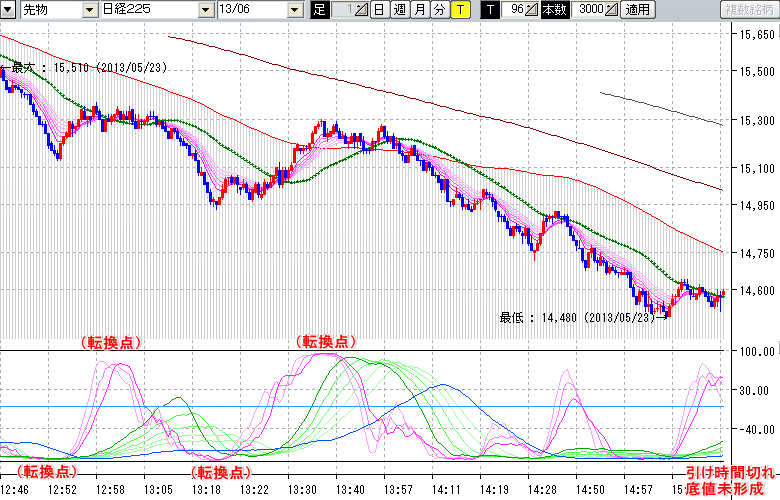
Task: Click the black 本数 label
Action: pos(556,10)
